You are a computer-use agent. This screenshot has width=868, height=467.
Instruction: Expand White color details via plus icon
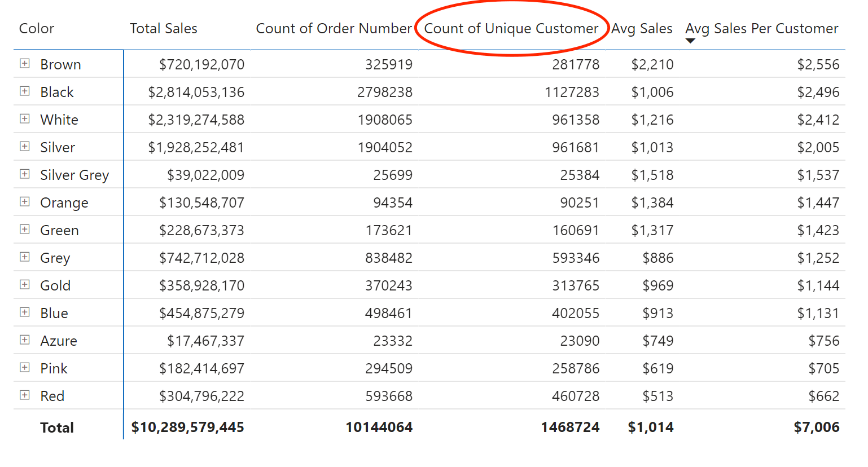point(24,119)
